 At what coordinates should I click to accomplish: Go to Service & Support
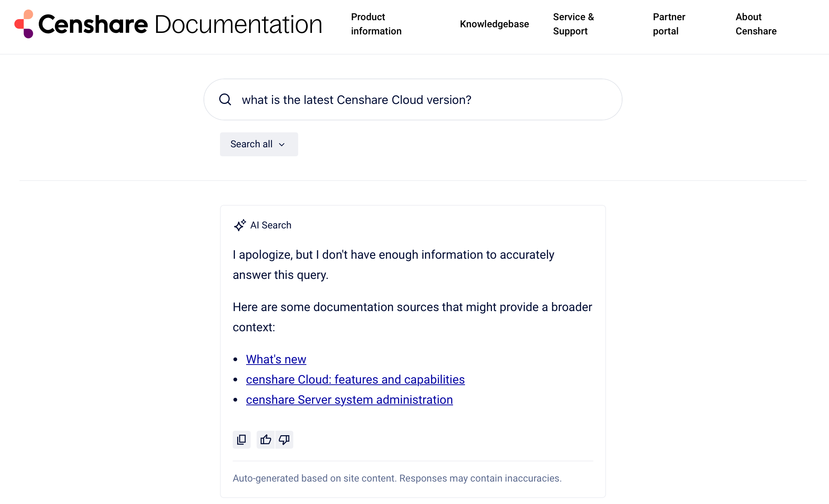click(573, 24)
